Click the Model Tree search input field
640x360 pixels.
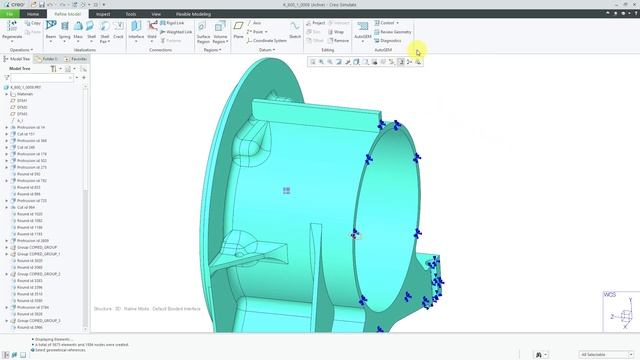[x=42, y=78]
